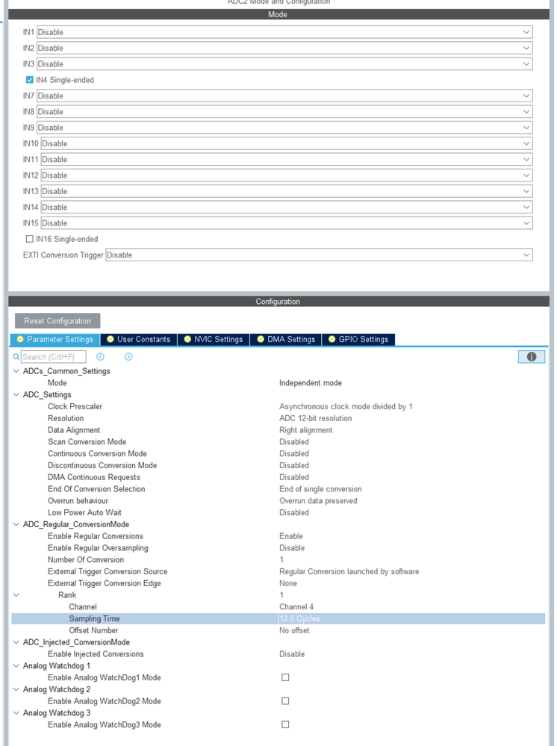The image size is (560, 746).
Task: Open the IN11 dropdown
Action: pos(287,159)
